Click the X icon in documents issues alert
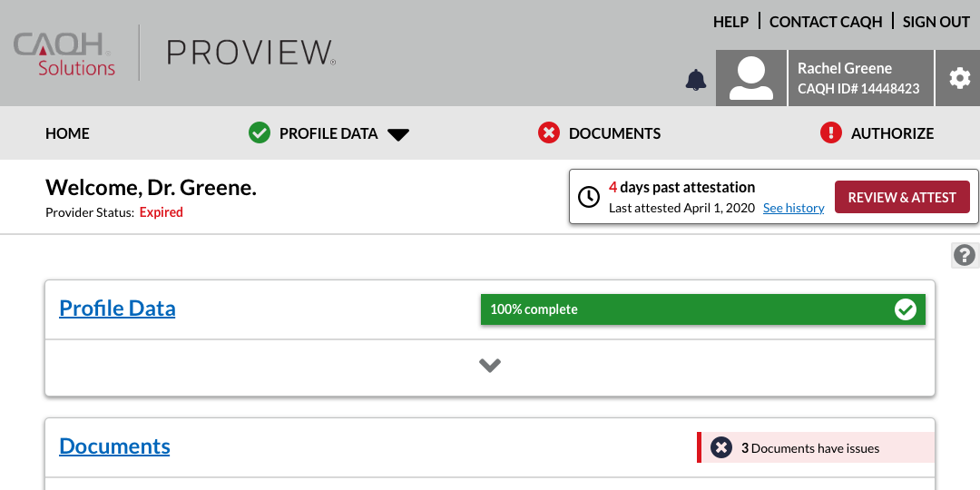The height and width of the screenshot is (490, 980). (x=721, y=447)
